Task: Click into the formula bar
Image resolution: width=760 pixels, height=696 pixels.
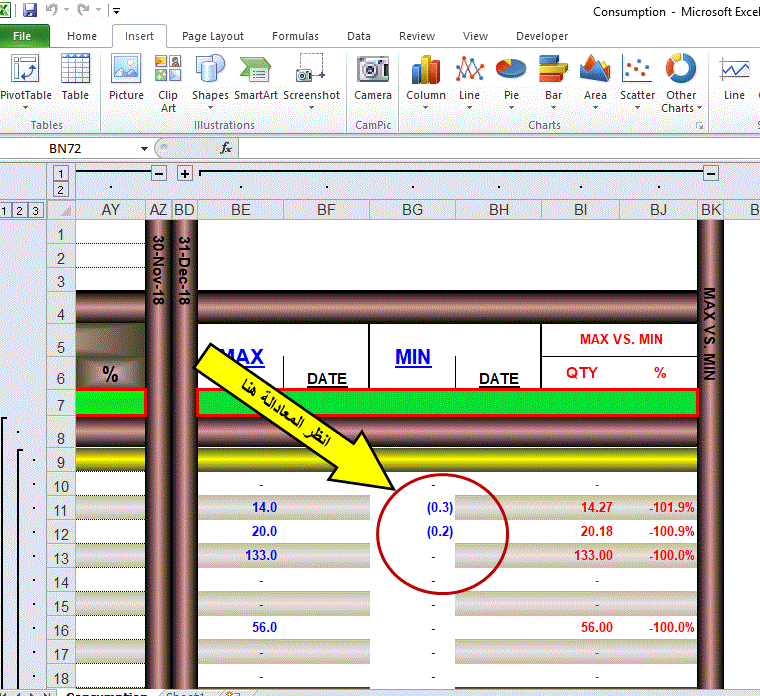Action: pos(498,148)
